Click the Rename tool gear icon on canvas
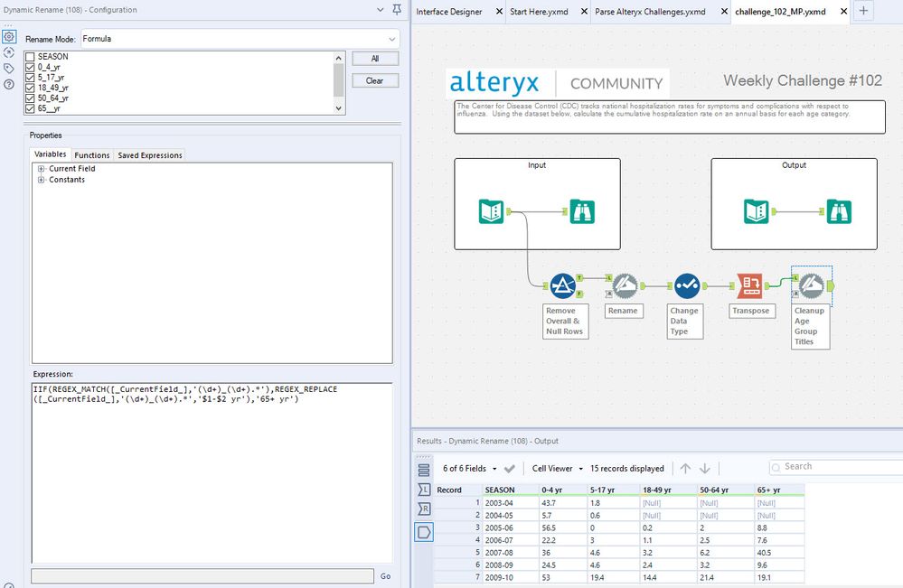 624,285
